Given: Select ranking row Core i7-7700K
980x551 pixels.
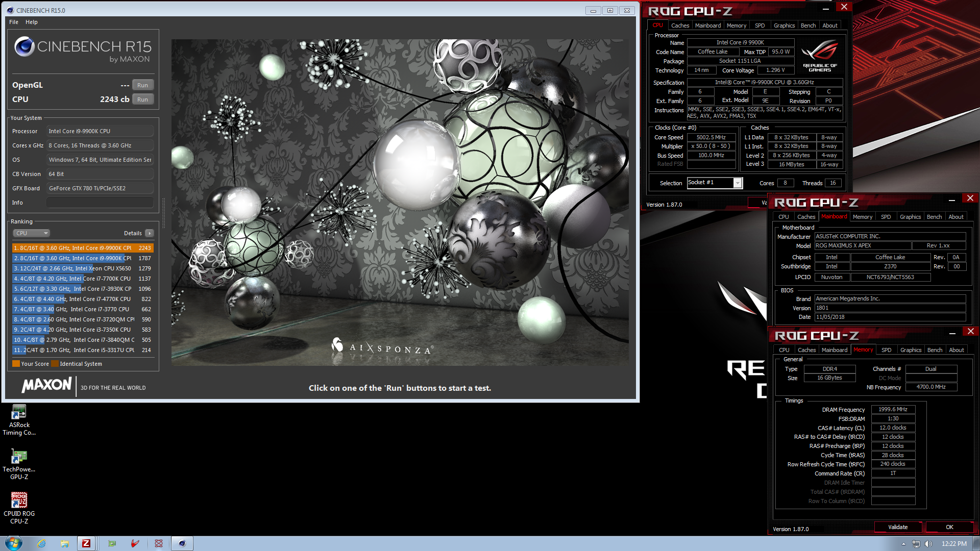Looking at the screenshot, I should (83, 279).
